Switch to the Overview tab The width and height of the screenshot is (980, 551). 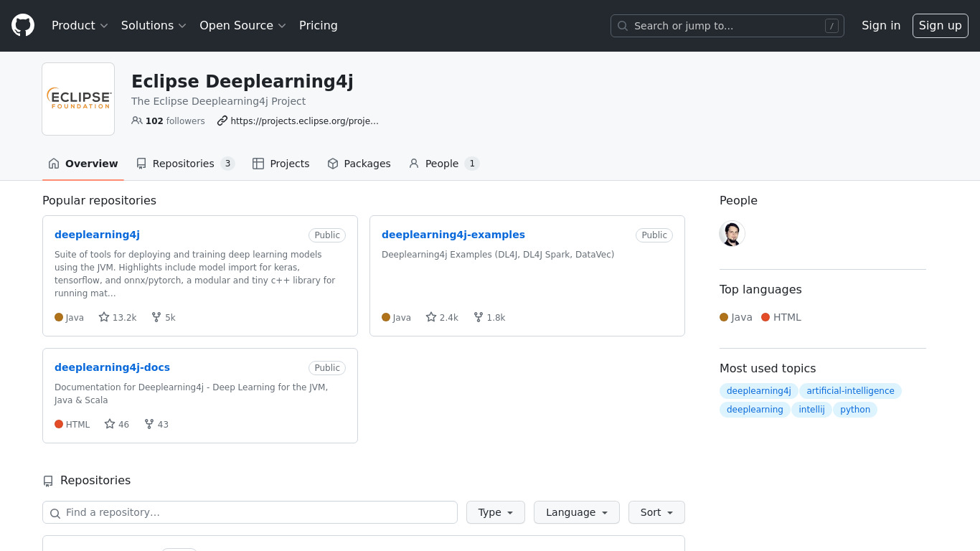coord(83,164)
